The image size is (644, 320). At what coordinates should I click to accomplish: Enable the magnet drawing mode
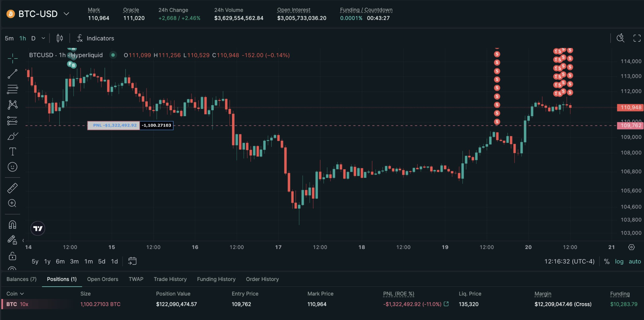click(x=13, y=224)
